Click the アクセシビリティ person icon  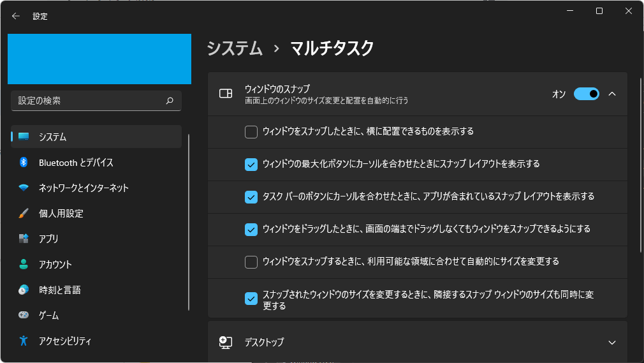(x=24, y=341)
